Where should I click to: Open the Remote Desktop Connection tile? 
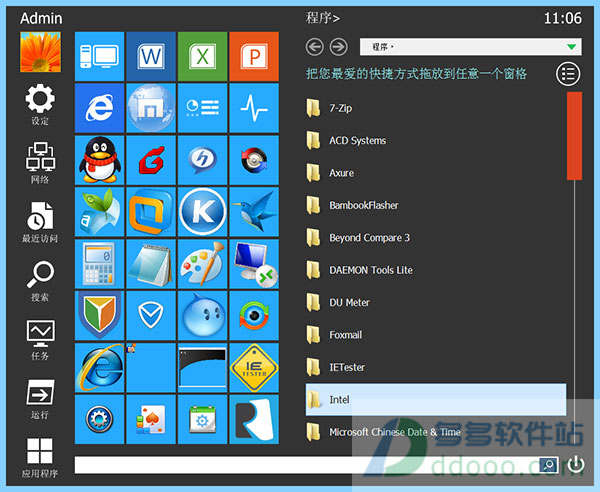tap(254, 264)
